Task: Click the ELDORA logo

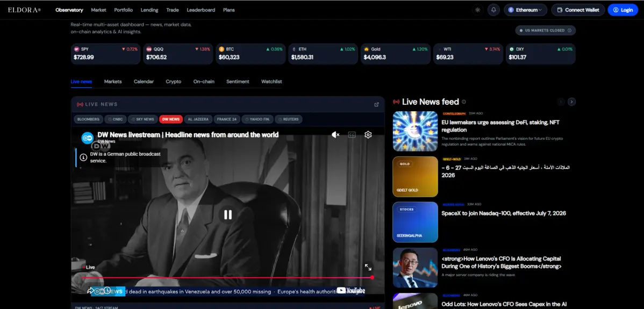Action: (x=24, y=10)
